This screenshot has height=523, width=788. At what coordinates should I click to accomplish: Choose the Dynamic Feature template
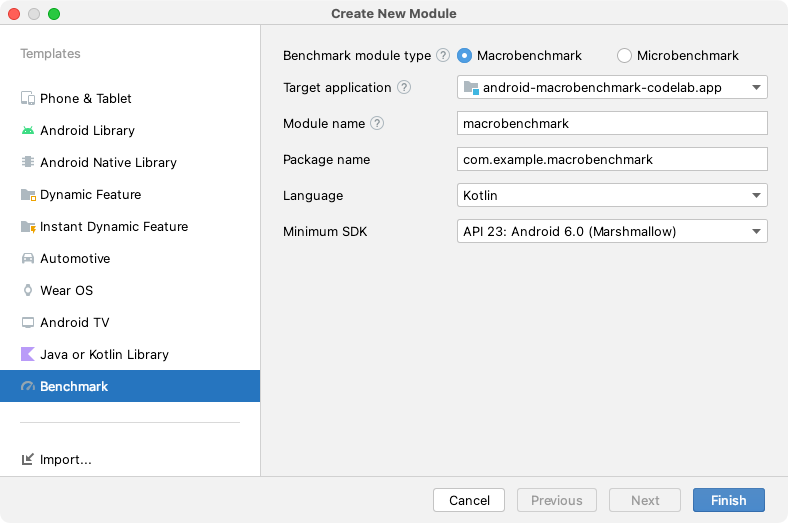90,195
